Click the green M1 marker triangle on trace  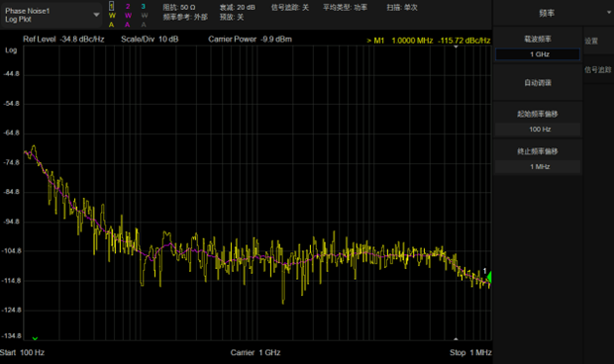pos(489,277)
